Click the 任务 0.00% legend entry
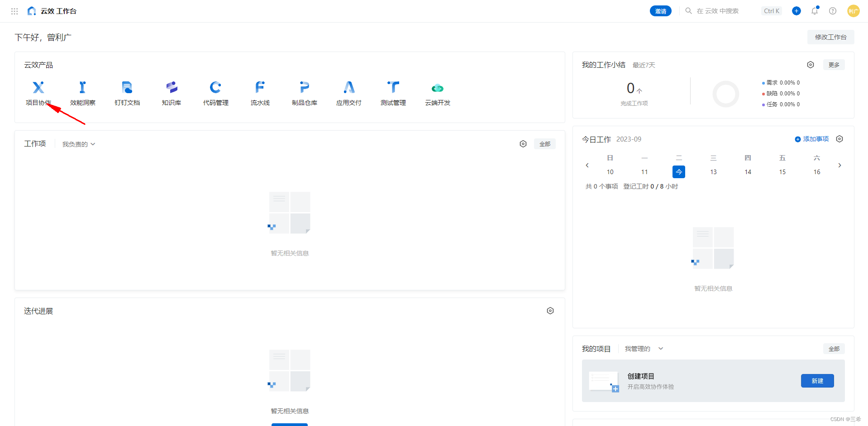 pos(781,104)
